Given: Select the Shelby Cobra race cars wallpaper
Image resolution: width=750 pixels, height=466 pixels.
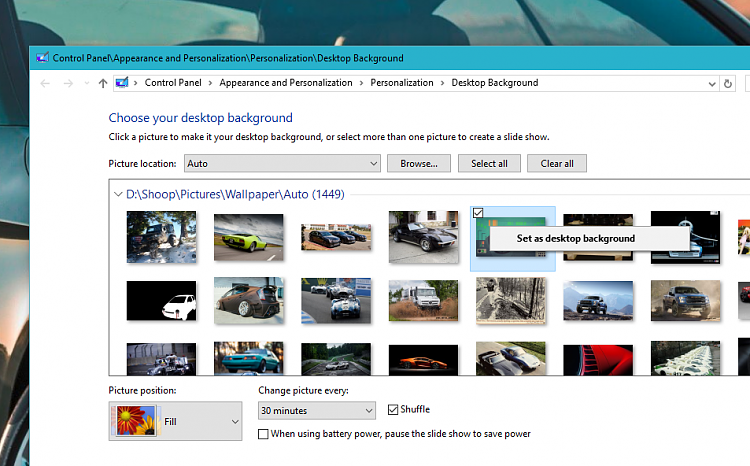Looking at the screenshot, I should tap(336, 301).
